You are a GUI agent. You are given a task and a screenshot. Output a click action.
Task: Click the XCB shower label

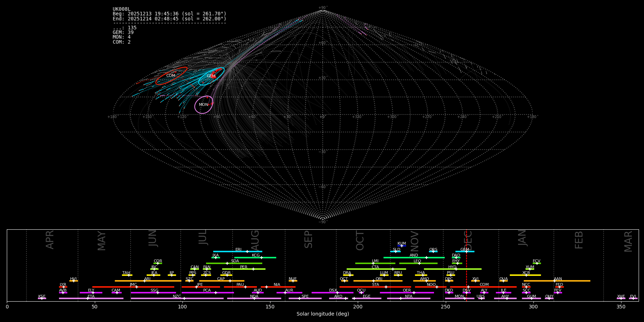526,273
